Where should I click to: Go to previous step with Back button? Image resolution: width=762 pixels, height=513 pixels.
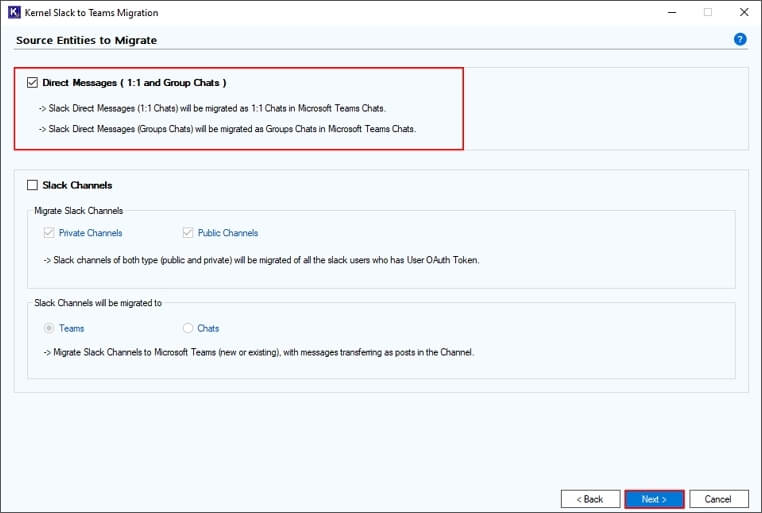(590, 499)
